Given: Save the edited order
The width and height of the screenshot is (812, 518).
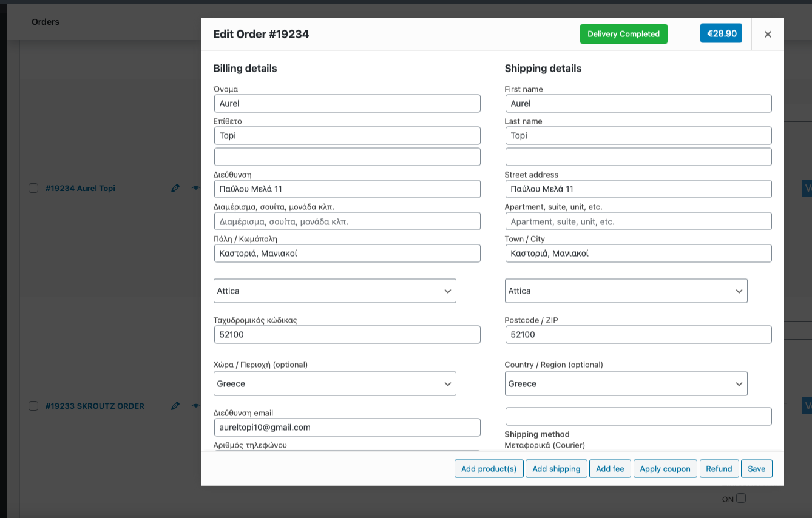Looking at the screenshot, I should (x=756, y=468).
